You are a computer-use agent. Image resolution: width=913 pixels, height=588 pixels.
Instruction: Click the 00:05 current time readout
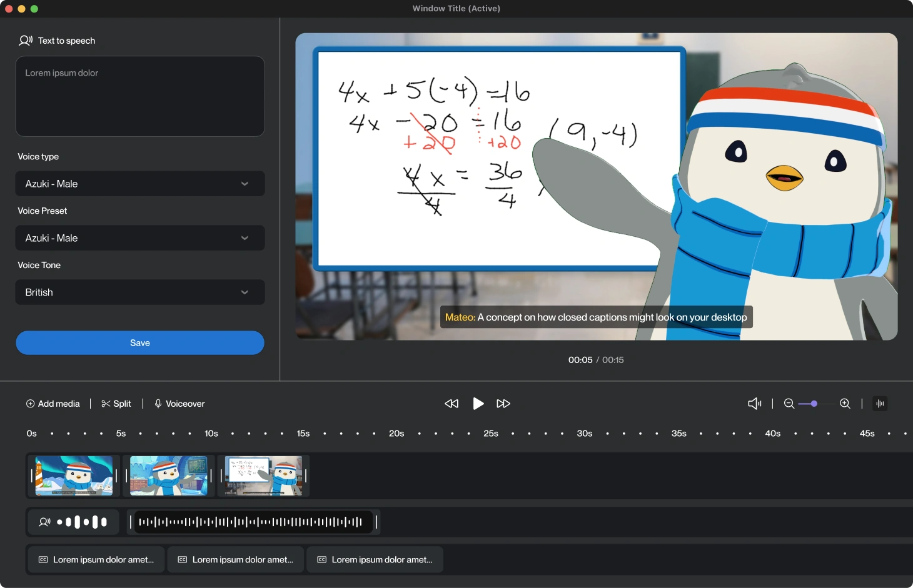580,360
